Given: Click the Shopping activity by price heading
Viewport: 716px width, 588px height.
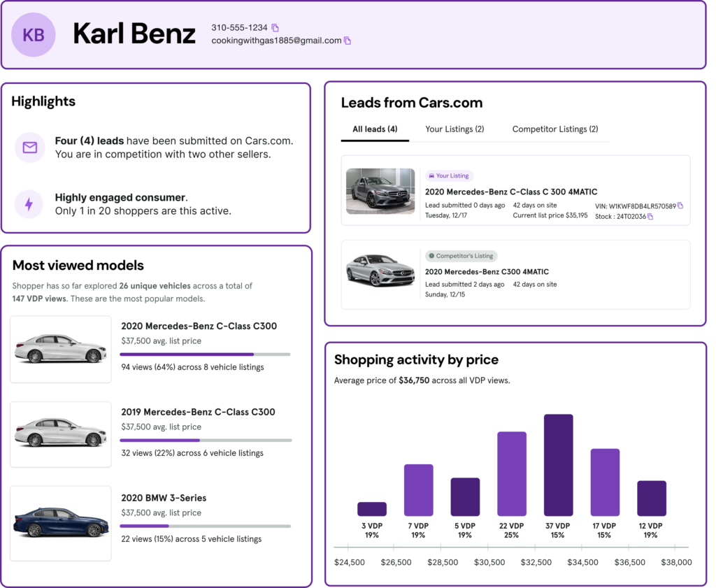Looking at the screenshot, I should point(417,360).
